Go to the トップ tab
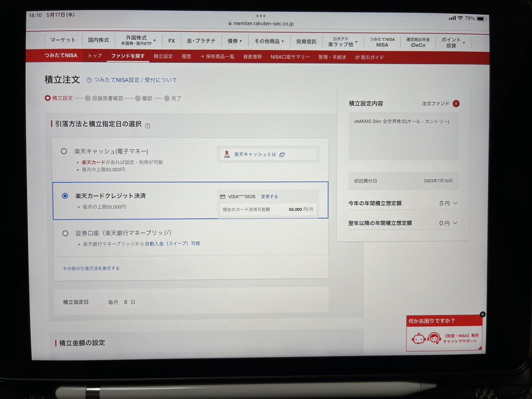Screen dimensions: 532x399 point(95,56)
